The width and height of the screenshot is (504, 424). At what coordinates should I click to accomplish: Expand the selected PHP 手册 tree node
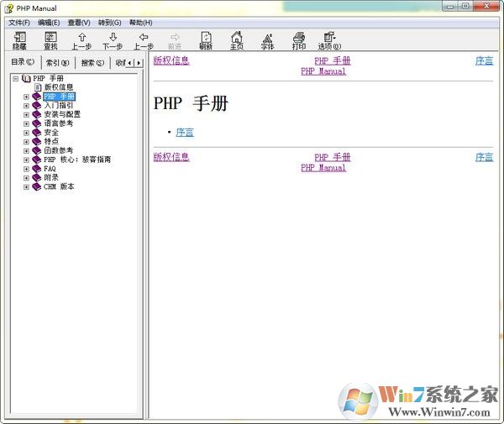[26, 97]
